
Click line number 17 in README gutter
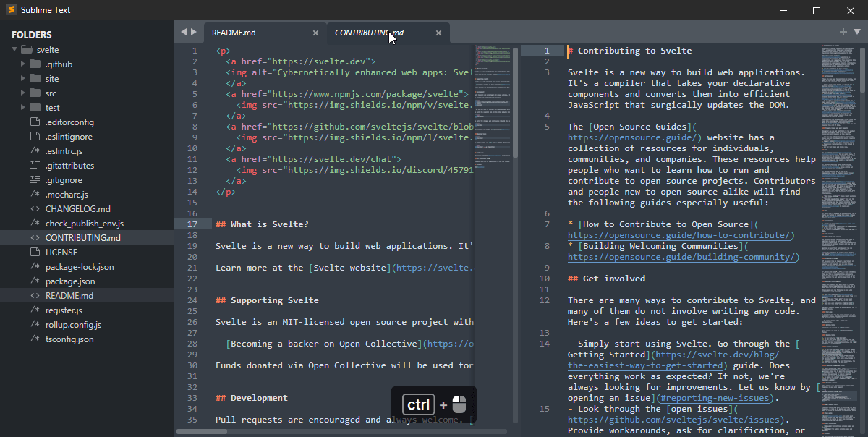pyautogui.click(x=192, y=224)
